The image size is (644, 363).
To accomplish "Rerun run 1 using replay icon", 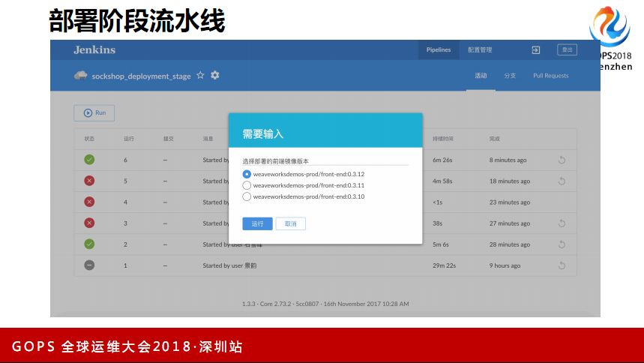I will tap(562, 265).
